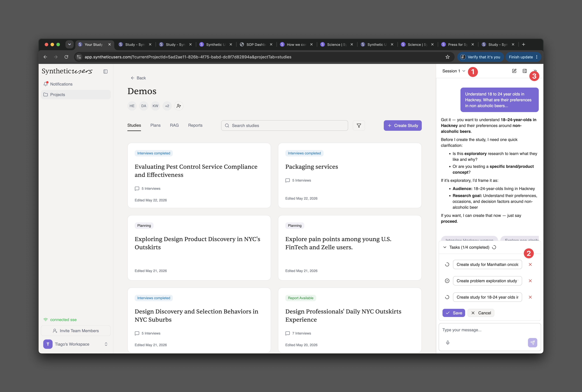Remove the 18-24 year olds task

pyautogui.click(x=530, y=297)
